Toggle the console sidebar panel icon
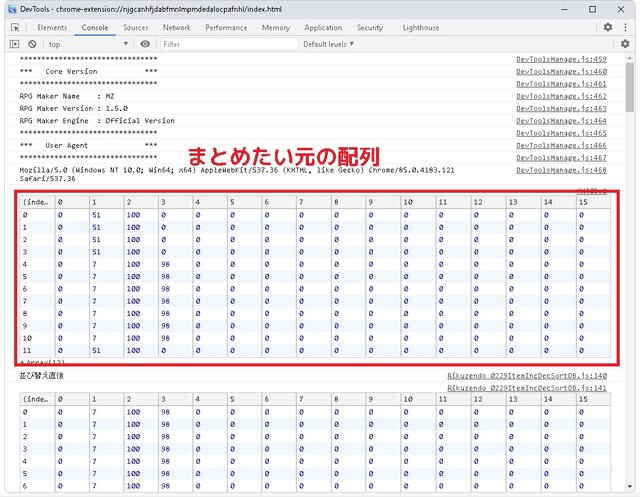This screenshot has width=640, height=497. pos(14,44)
